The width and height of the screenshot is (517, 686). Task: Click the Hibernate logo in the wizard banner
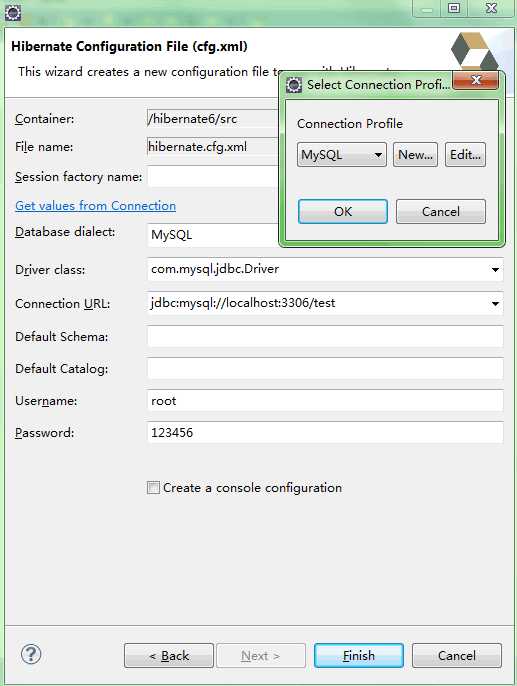[x=475, y=52]
